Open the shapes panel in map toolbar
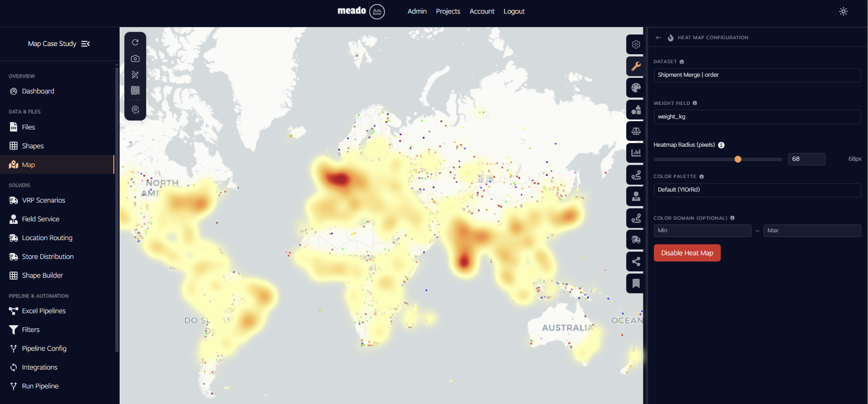The image size is (868, 404). [x=636, y=110]
